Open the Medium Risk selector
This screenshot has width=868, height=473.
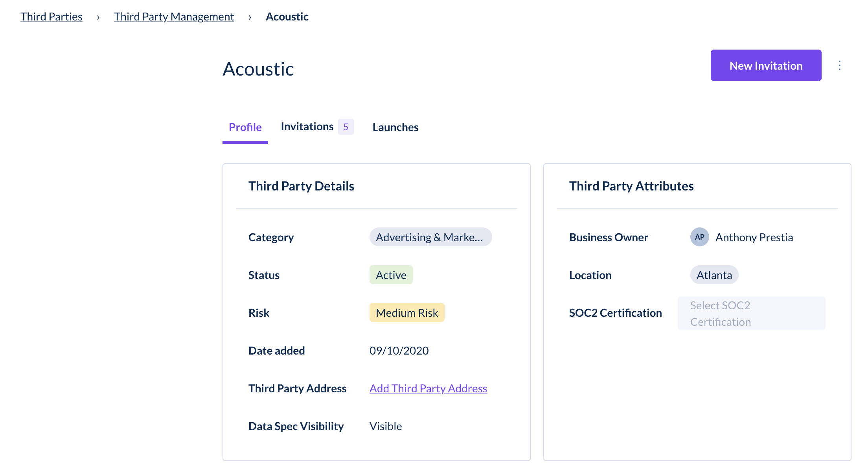[x=406, y=312]
